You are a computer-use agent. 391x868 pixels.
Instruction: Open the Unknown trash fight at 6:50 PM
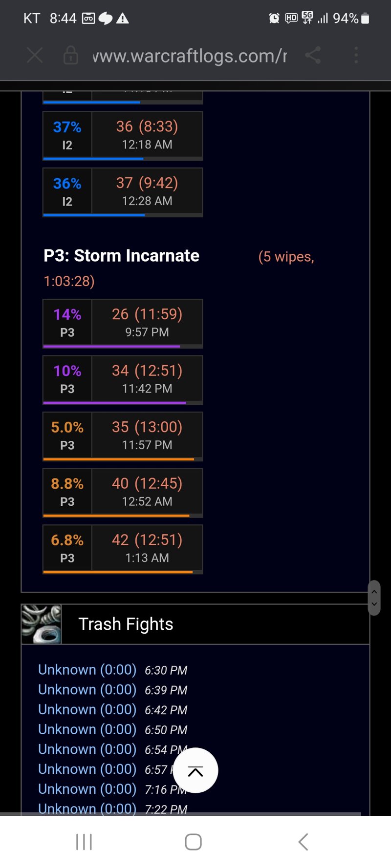tap(87, 729)
